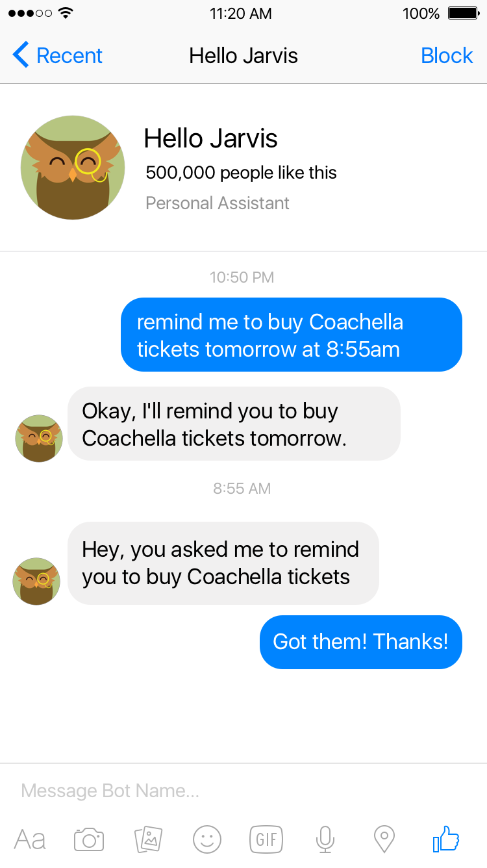Image resolution: width=487 pixels, height=868 pixels.
Task: Send a thumbs-up like
Action: pos(446,839)
